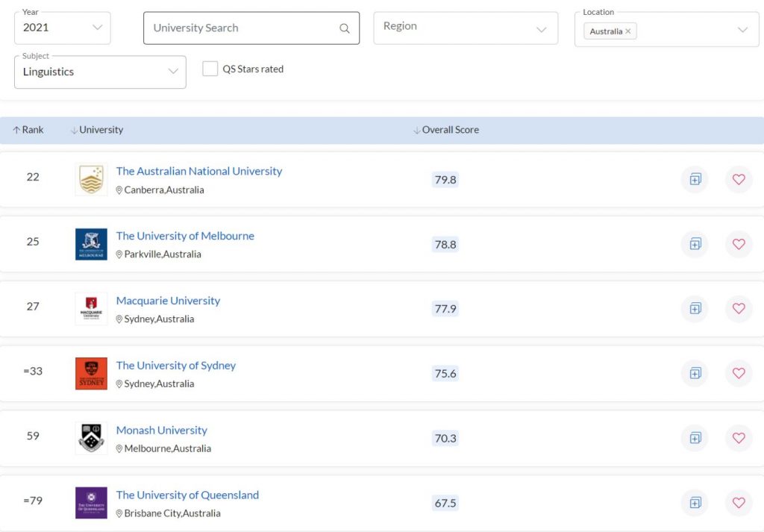The width and height of the screenshot is (764, 532).
Task: Remove the Australia location filter tag
Action: click(628, 31)
